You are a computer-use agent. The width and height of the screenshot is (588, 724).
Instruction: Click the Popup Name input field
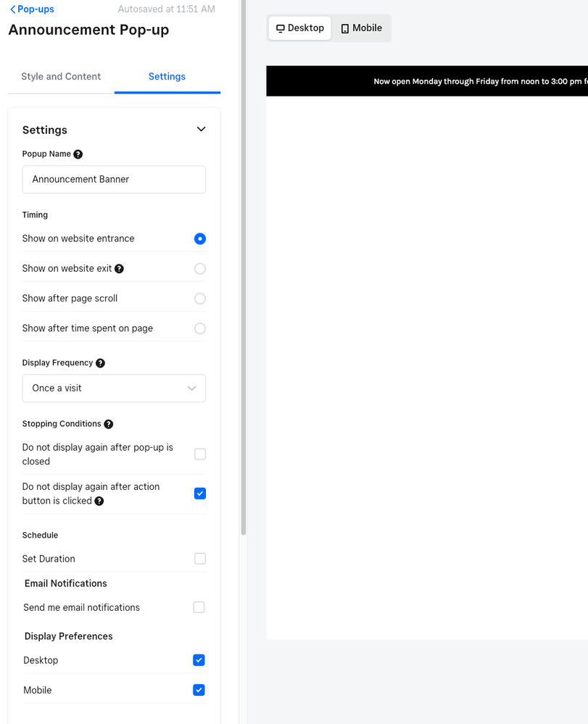click(x=114, y=180)
